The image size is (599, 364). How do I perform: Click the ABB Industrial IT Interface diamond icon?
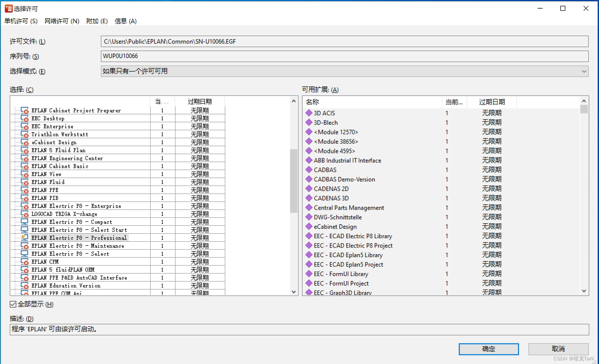tap(309, 160)
